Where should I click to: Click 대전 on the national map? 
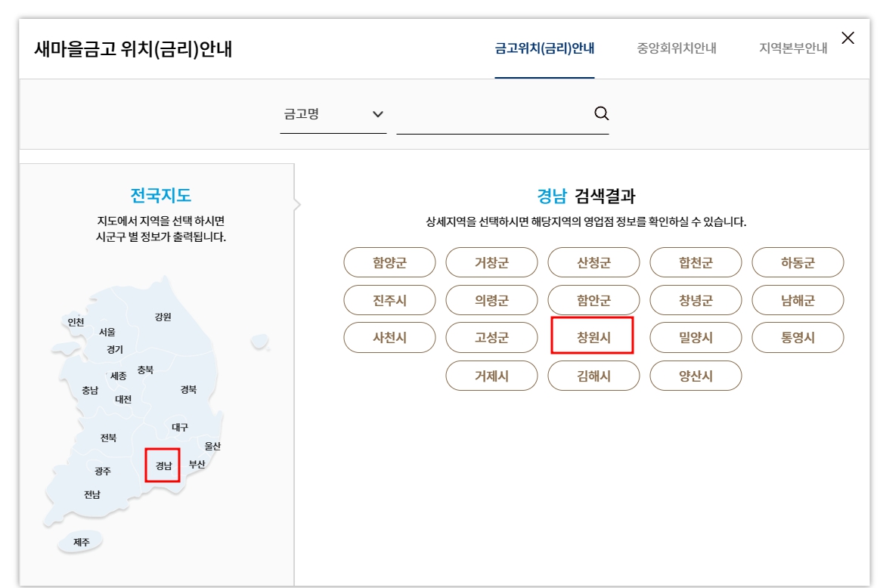tap(123, 400)
